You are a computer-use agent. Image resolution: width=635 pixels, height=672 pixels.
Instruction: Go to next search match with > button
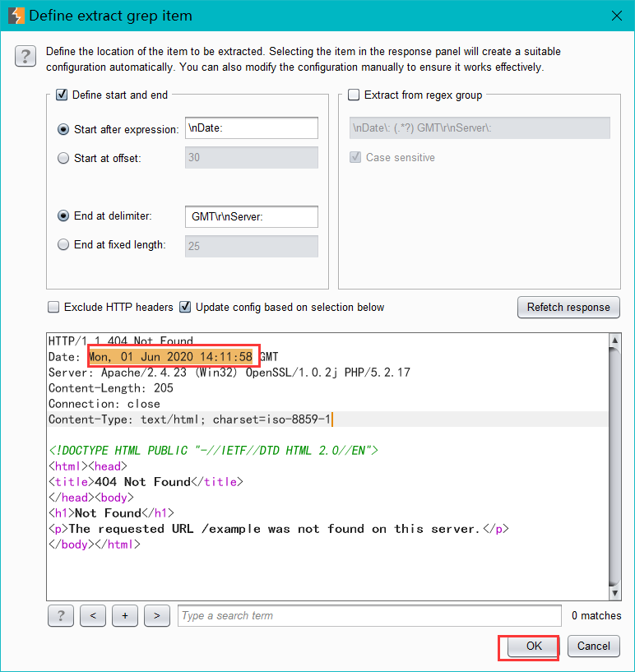[x=157, y=615]
